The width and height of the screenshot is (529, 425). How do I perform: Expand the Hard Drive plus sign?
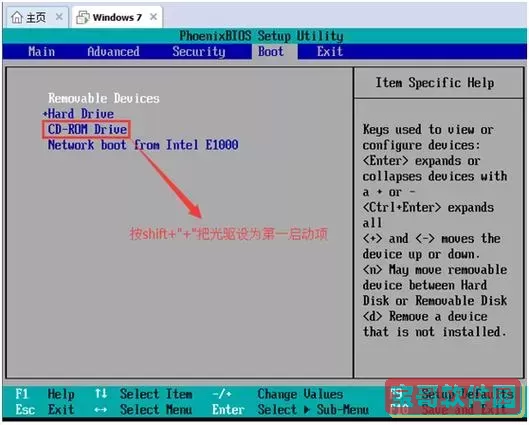tap(45, 114)
